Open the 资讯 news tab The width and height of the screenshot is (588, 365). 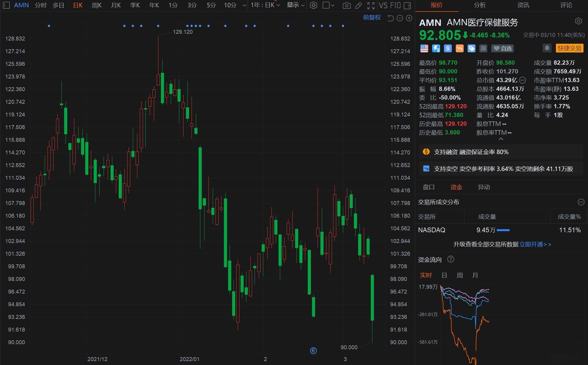coord(523,5)
